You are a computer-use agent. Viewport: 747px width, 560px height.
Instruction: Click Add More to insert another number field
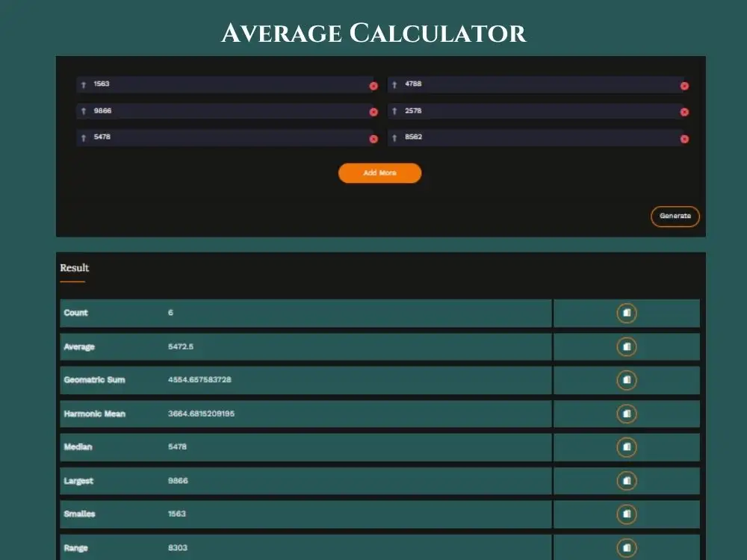pos(380,172)
